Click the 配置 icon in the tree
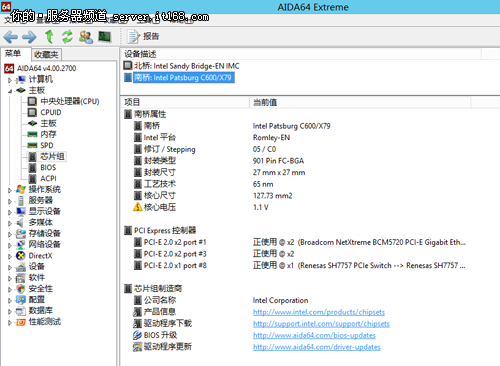Viewport: 500px width, 366px height. pyautogui.click(x=21, y=300)
